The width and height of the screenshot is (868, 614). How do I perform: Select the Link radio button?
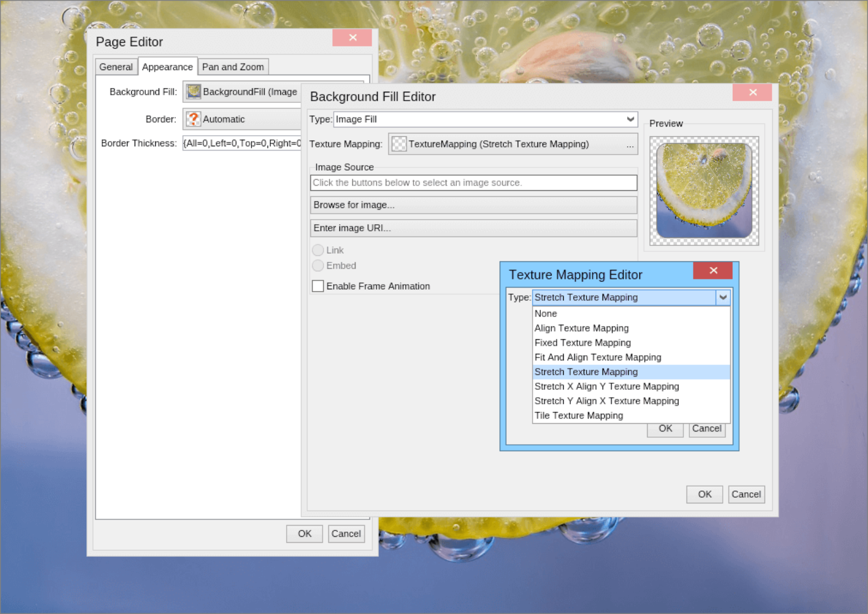[318, 250]
